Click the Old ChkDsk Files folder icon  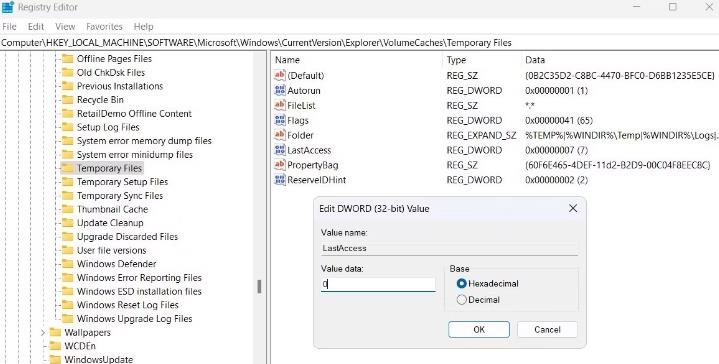[x=67, y=72]
